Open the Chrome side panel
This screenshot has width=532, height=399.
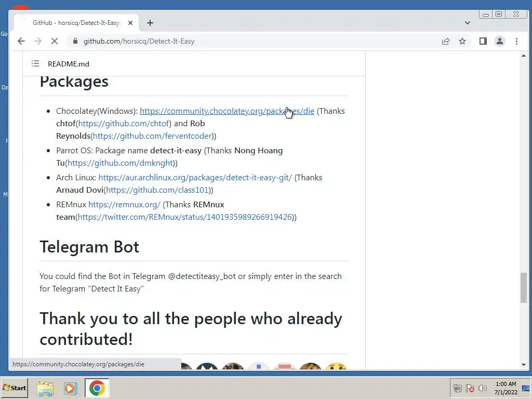click(483, 42)
